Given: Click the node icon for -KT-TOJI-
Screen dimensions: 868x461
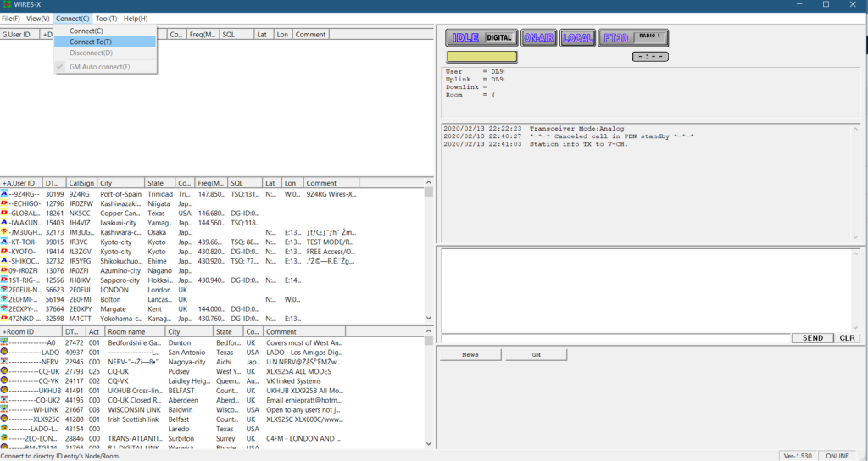Looking at the screenshot, I should click(x=4, y=242).
